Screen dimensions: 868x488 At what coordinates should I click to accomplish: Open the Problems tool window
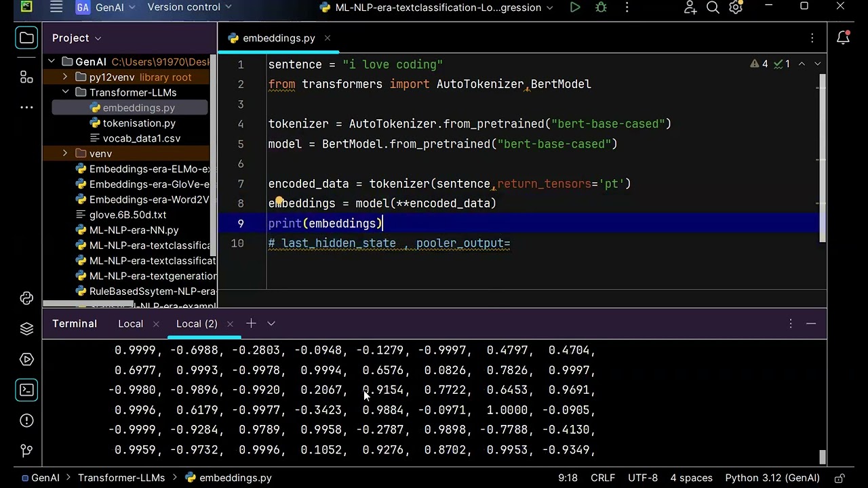coord(26,420)
